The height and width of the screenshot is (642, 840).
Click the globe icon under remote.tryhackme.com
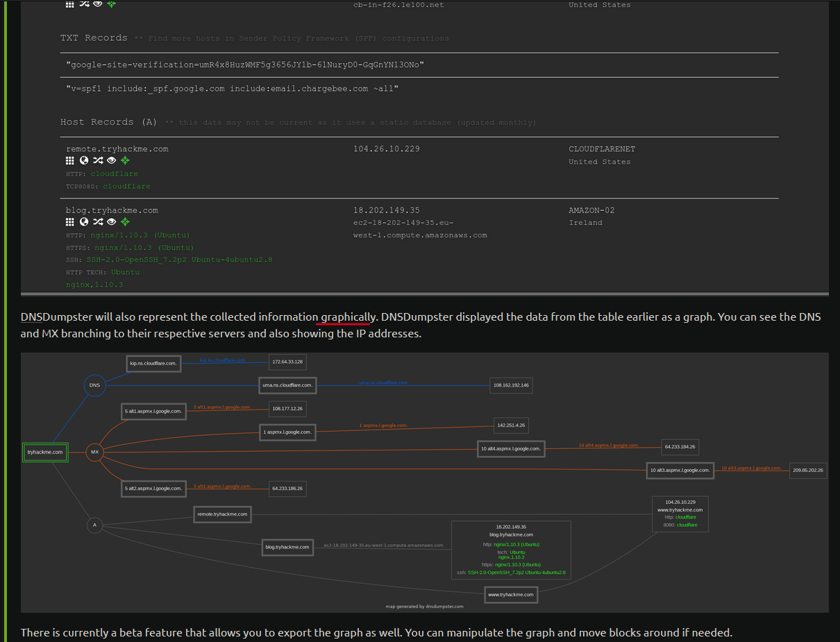click(84, 160)
